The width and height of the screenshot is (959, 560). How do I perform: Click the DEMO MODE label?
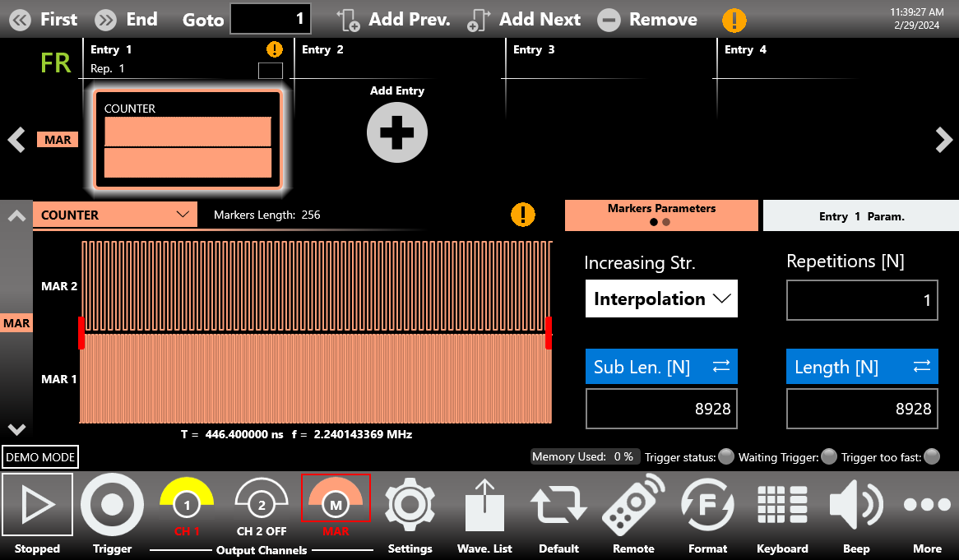40,456
